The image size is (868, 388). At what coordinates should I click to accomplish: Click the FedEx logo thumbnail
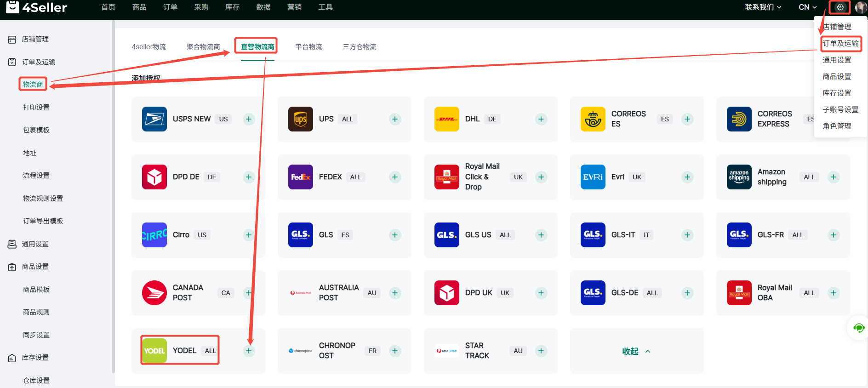coord(301,177)
